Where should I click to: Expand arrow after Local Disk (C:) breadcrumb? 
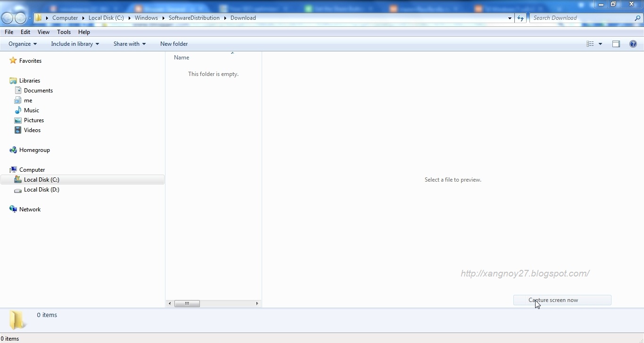(x=129, y=18)
